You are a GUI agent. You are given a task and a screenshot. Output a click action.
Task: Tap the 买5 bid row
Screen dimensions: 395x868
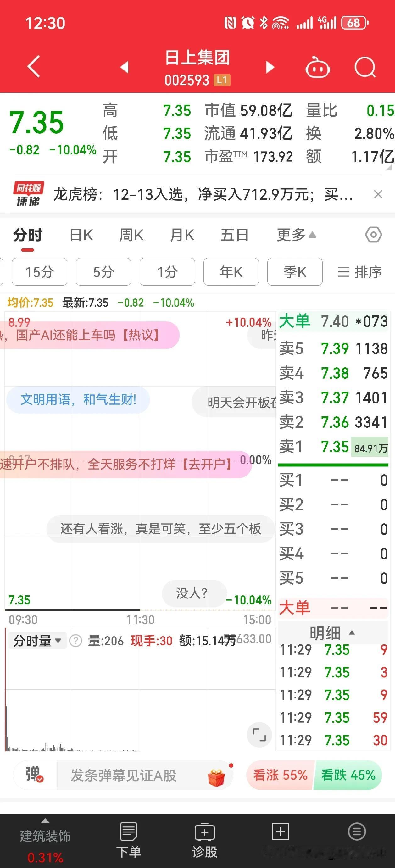pos(333,578)
